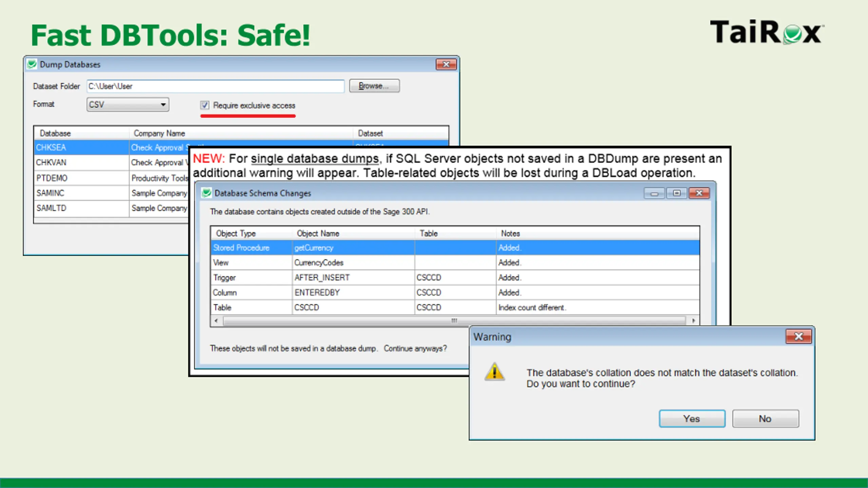Click the Database Schema Changes title icon
The image size is (868, 488).
[x=206, y=193]
